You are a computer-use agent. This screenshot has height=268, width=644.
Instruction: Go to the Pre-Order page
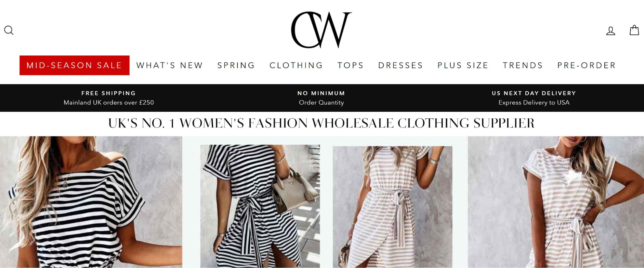[x=587, y=65]
